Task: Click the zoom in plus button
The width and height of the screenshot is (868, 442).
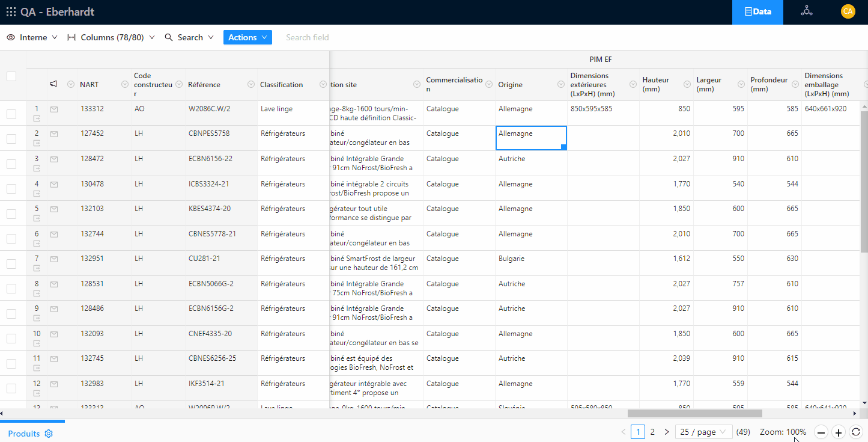Action: (x=839, y=432)
